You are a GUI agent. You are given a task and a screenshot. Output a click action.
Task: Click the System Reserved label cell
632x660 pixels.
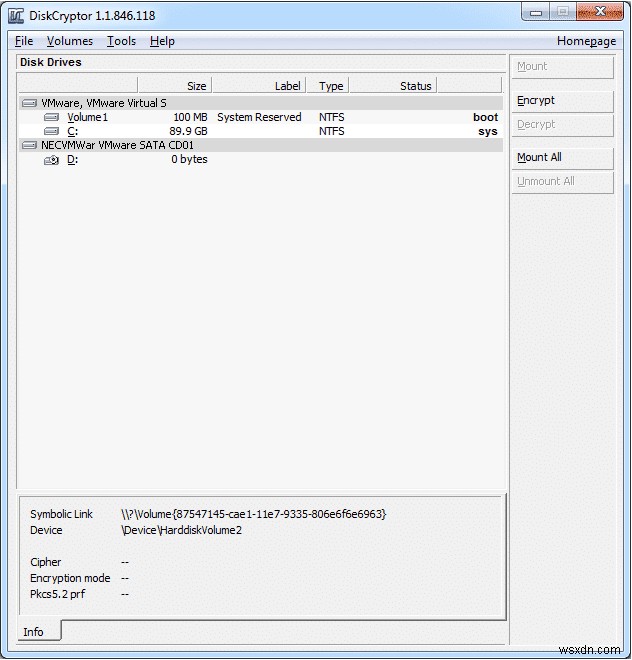coord(259,117)
